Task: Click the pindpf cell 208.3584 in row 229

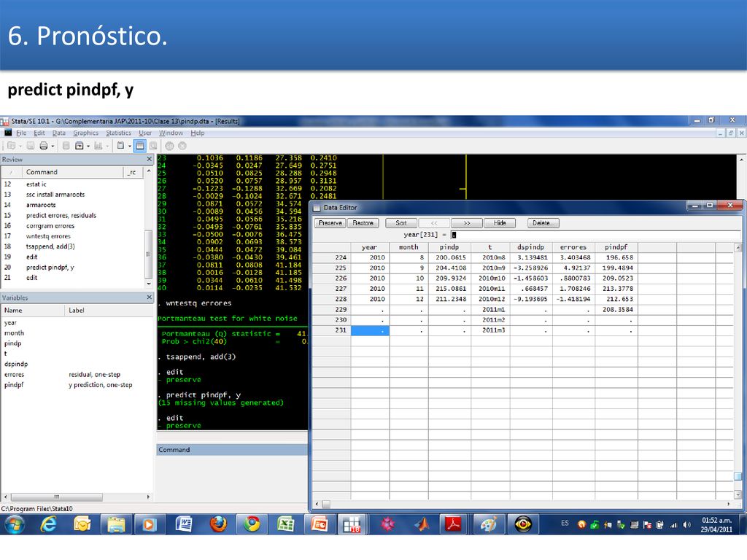Action: pos(617,309)
